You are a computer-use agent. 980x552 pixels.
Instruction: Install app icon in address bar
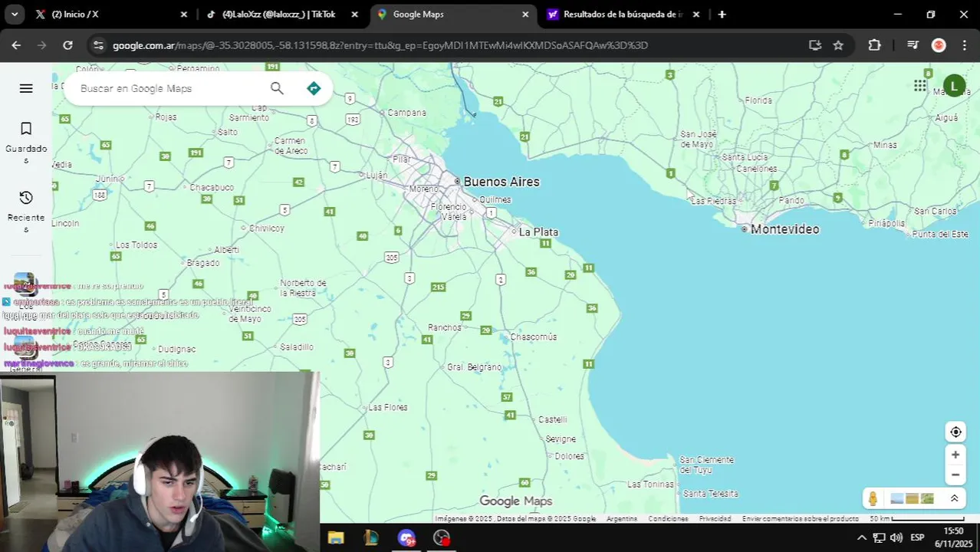coord(814,45)
